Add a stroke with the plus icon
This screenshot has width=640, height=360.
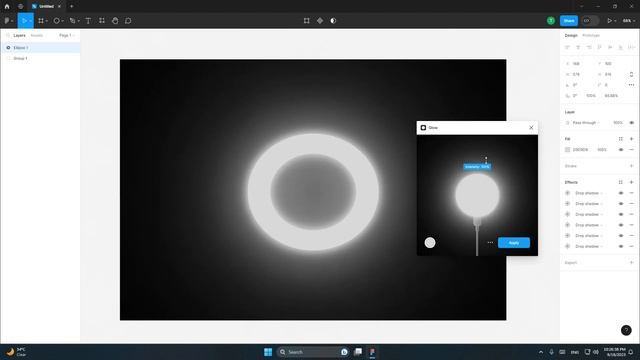631,166
